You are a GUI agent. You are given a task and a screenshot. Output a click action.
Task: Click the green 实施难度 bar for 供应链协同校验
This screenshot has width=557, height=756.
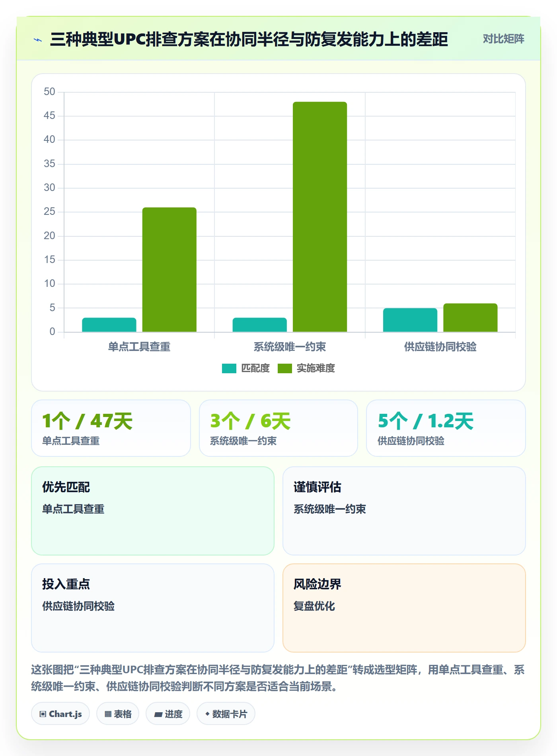pyautogui.click(x=470, y=318)
